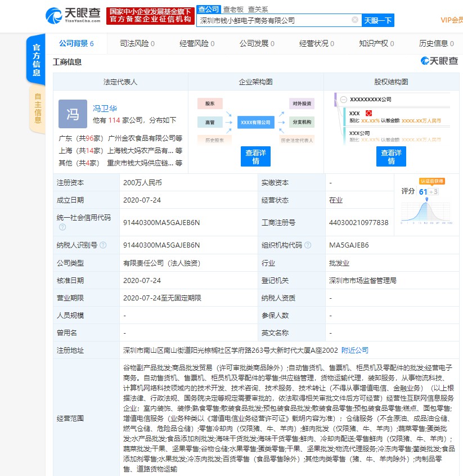Clear the search box with the X icon

(x=355, y=20)
